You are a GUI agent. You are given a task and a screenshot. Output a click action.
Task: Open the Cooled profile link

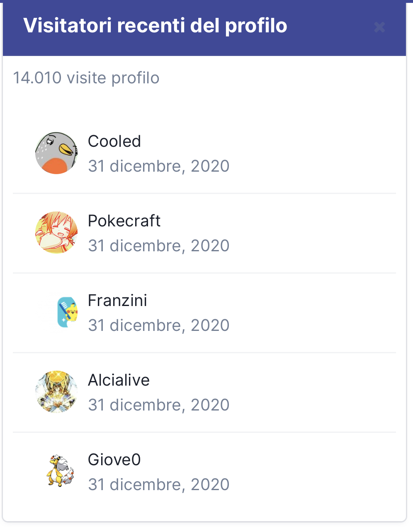click(x=114, y=141)
